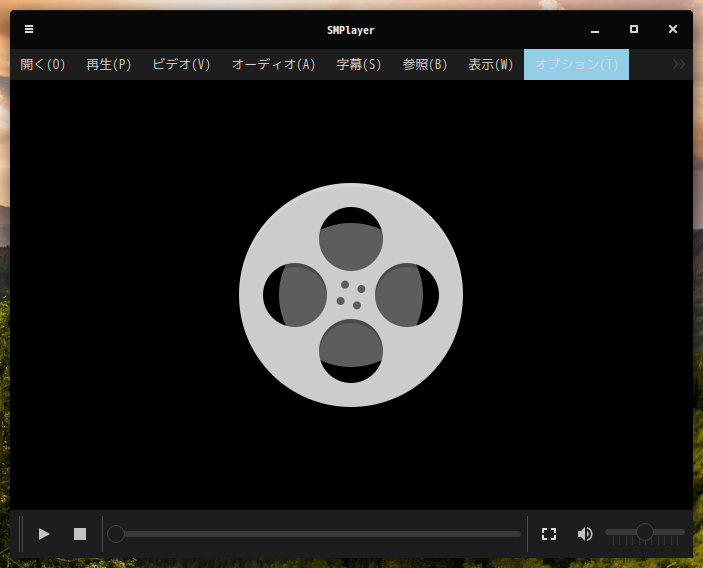Open the 参照(B) menu
The width and height of the screenshot is (703, 568).
[x=425, y=65]
